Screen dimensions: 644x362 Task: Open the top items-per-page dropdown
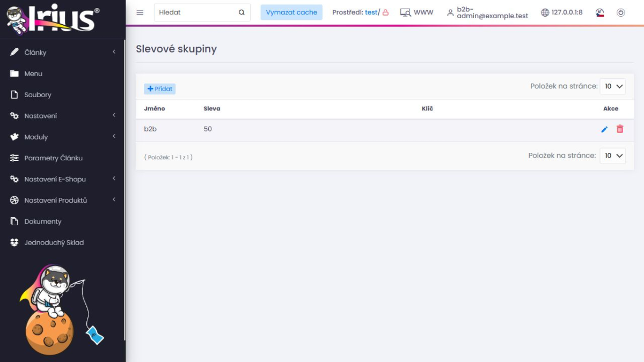[x=613, y=86]
